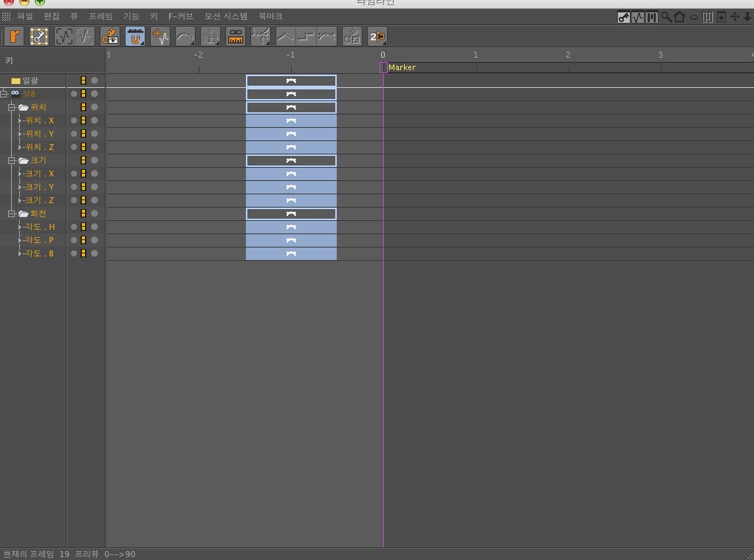Switch to key mode with key icon

click(x=624, y=18)
